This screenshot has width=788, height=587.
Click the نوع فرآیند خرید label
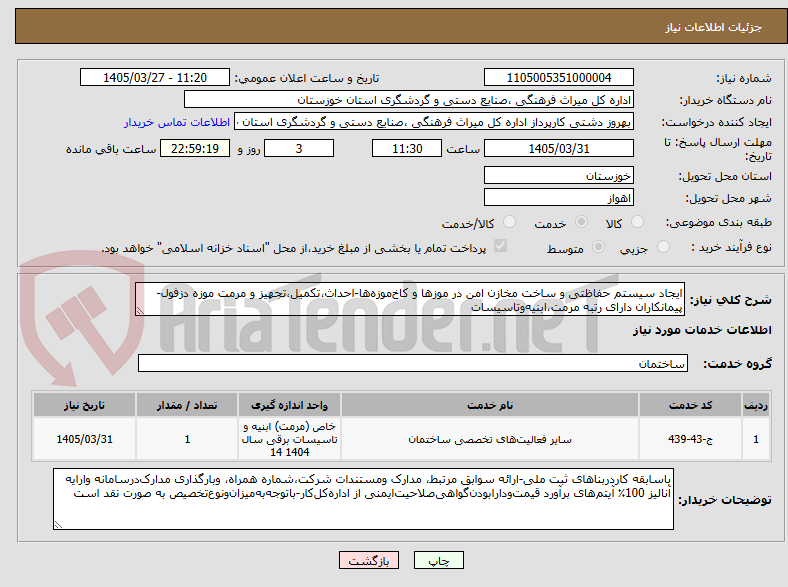tap(732, 247)
